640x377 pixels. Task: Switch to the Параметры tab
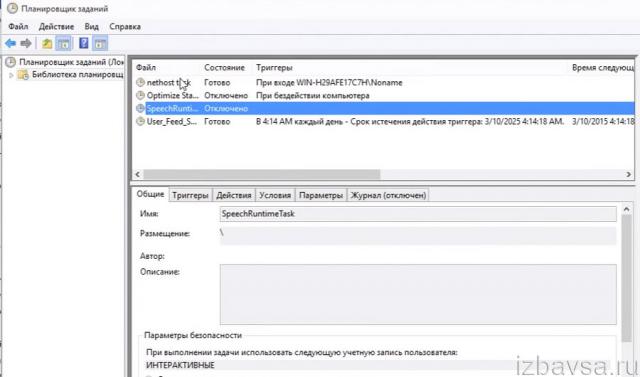[x=321, y=195]
